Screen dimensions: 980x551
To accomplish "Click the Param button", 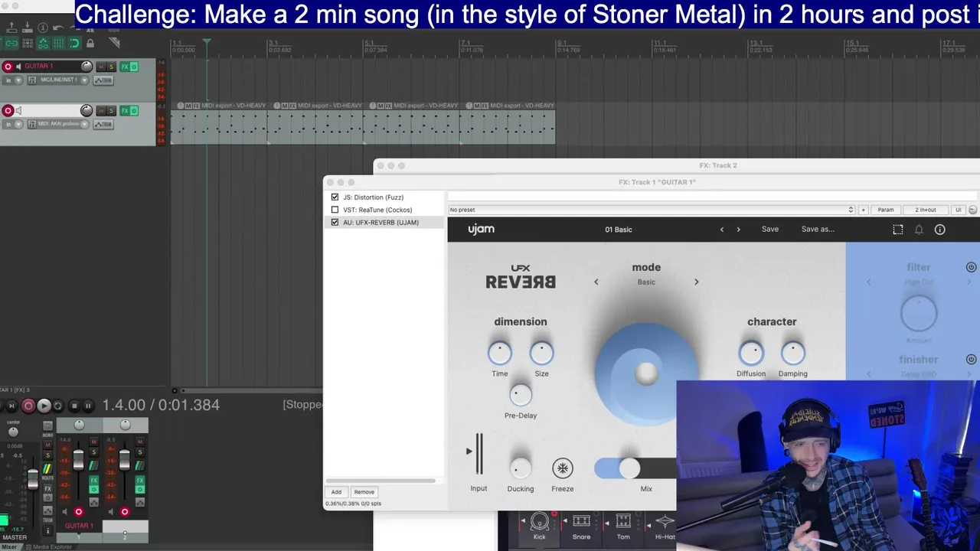I will tap(886, 210).
